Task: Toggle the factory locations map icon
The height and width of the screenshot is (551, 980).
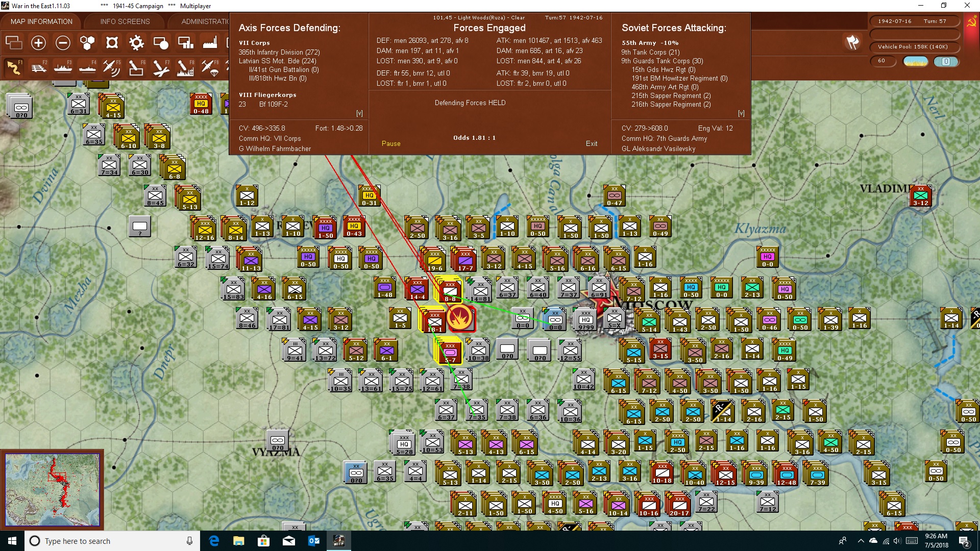Action: (210, 43)
